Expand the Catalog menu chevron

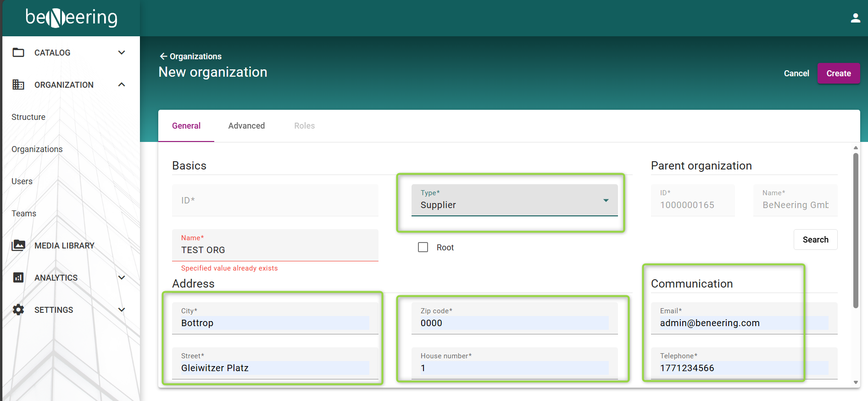click(122, 52)
